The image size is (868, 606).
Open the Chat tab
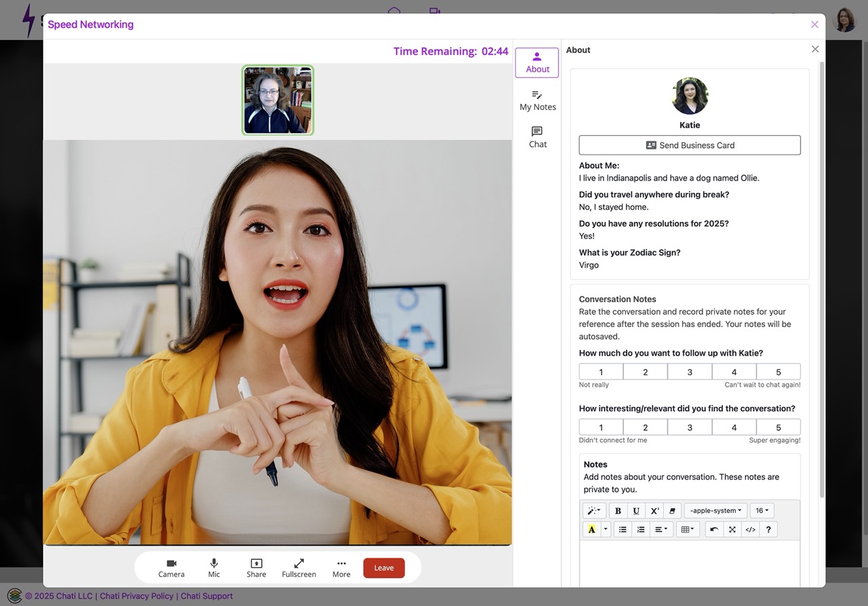(x=537, y=137)
